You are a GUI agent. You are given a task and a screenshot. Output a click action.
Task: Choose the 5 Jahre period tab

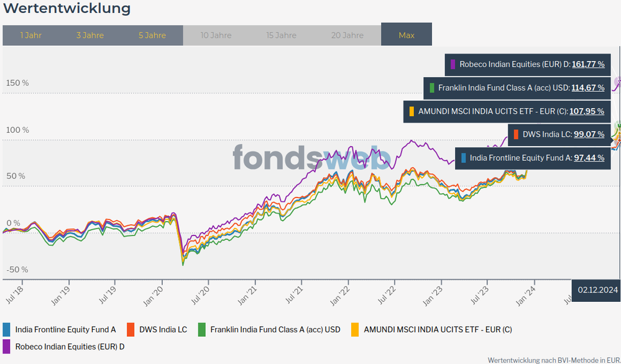coord(152,35)
